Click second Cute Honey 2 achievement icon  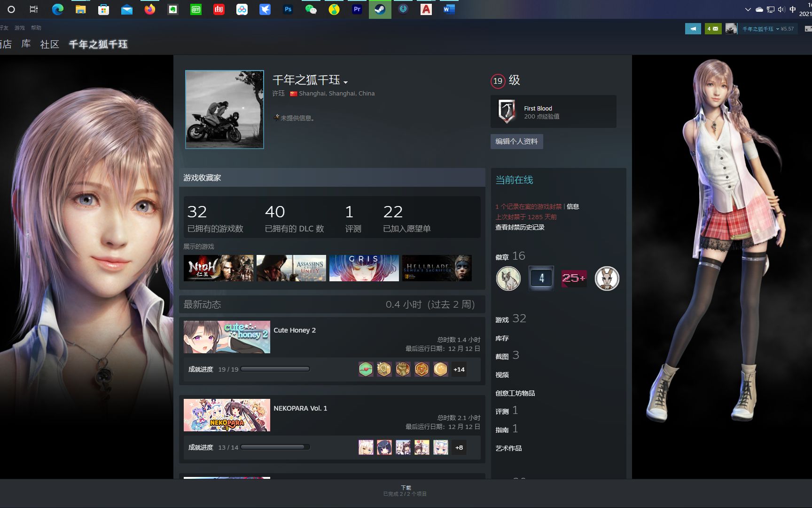click(x=384, y=369)
